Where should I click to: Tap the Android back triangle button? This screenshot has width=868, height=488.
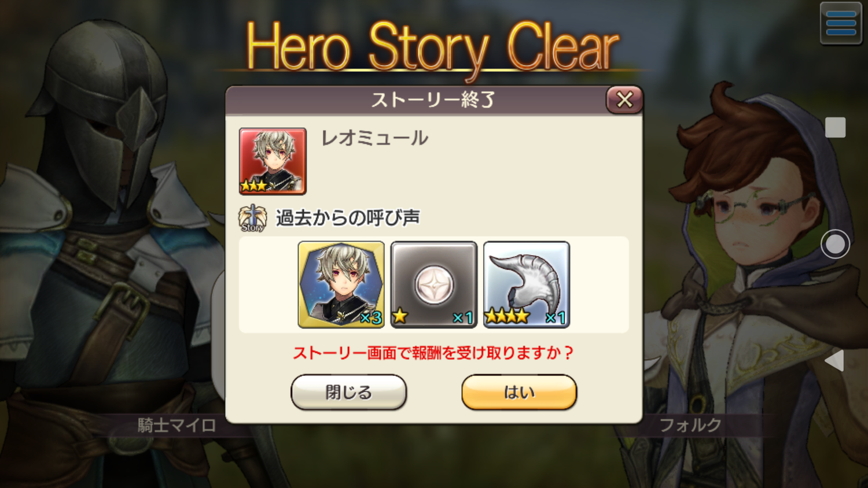point(834,360)
